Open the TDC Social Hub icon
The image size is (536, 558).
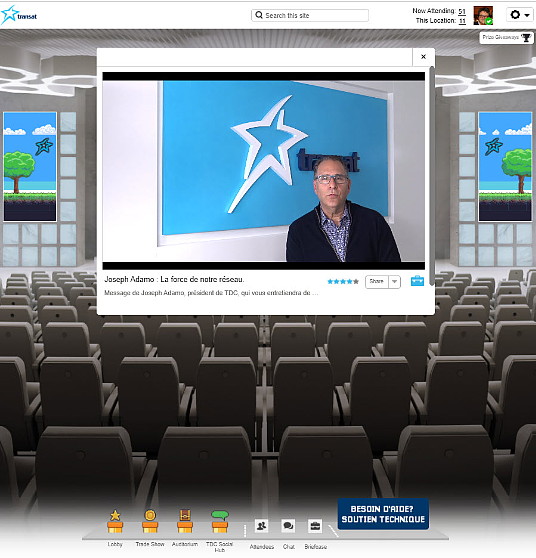(220, 521)
